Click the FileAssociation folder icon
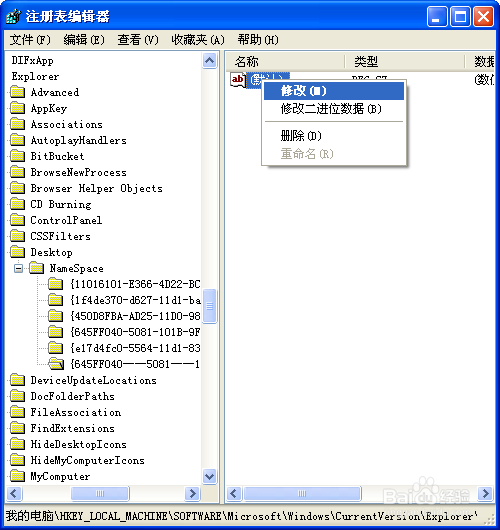This screenshot has height=530, width=500. 17,412
